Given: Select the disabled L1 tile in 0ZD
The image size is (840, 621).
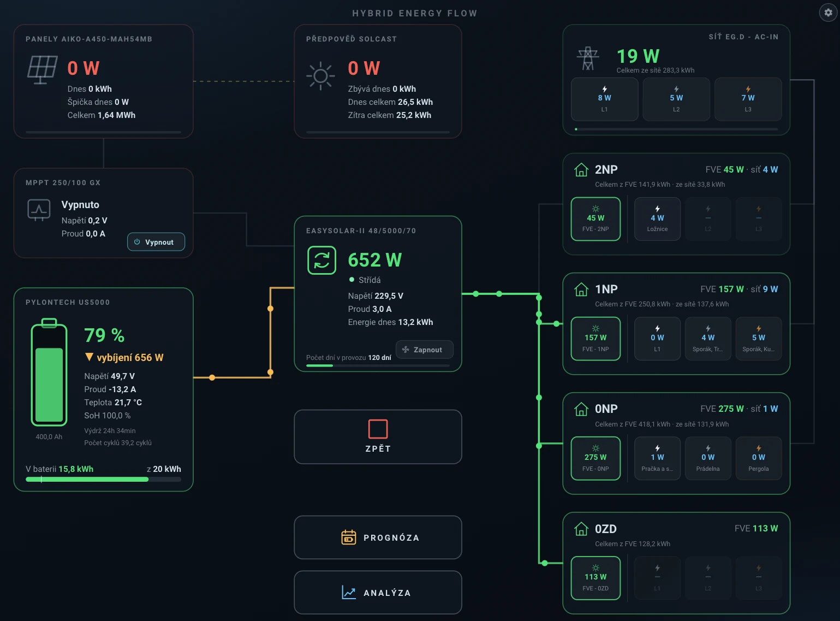Looking at the screenshot, I should pos(657,578).
